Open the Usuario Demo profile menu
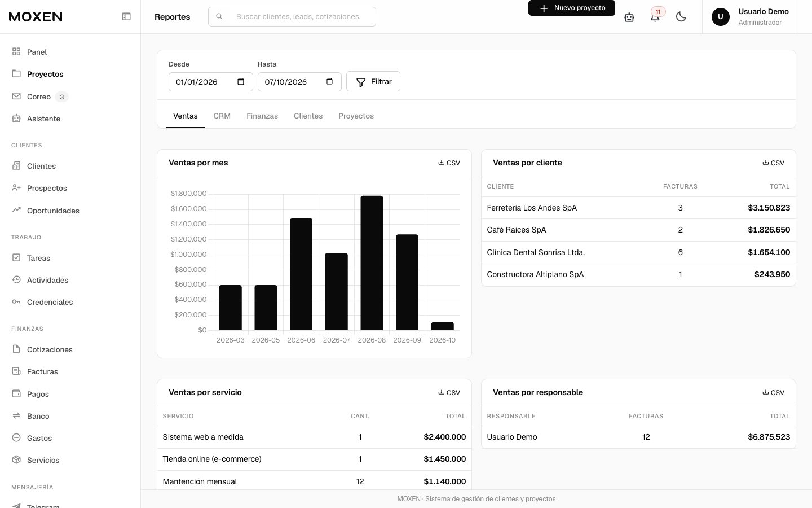 (750, 17)
